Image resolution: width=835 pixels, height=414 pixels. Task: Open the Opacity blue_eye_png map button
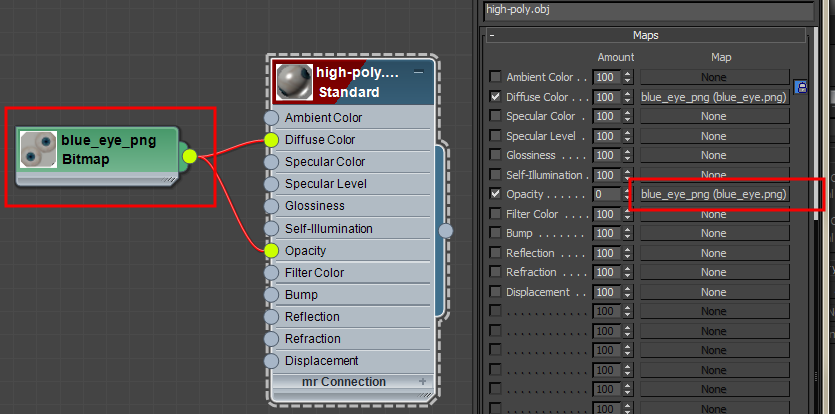[x=714, y=194]
